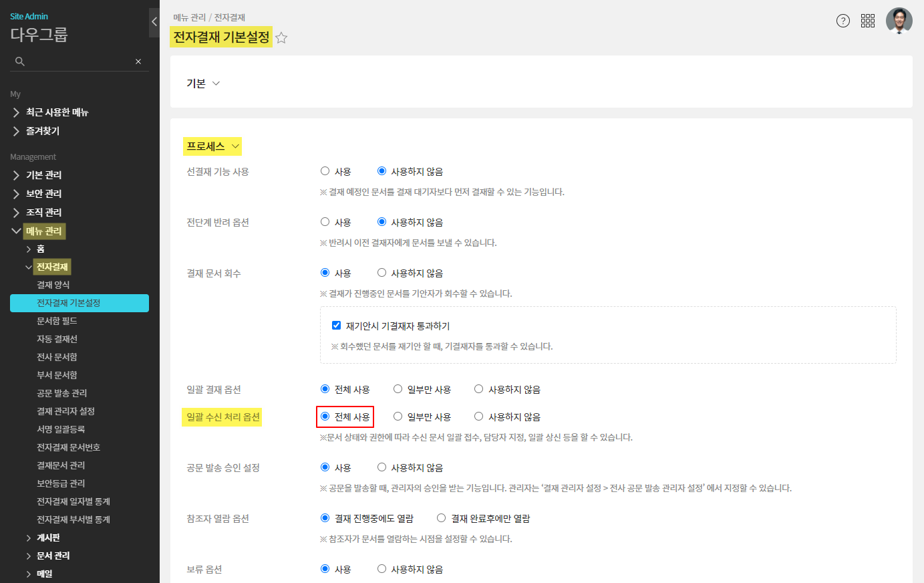Select 사용 for 선결재 기능 사용

pos(325,171)
